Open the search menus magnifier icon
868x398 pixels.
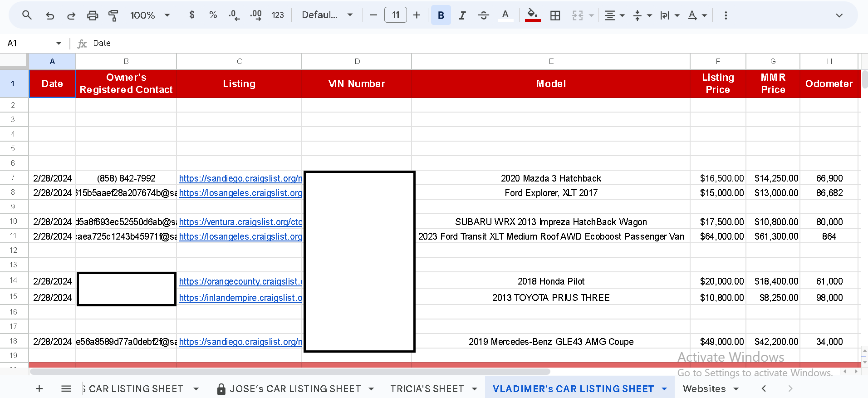[27, 15]
